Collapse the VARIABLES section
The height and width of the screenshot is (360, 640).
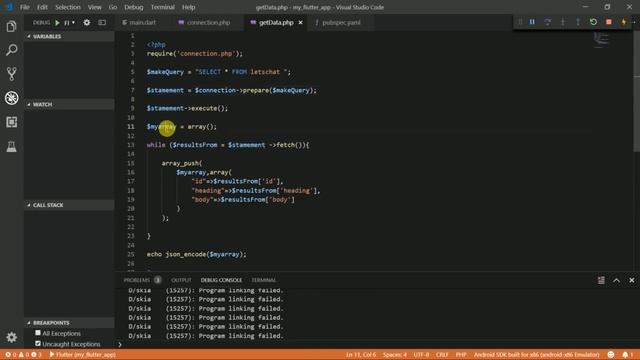pos(69,36)
